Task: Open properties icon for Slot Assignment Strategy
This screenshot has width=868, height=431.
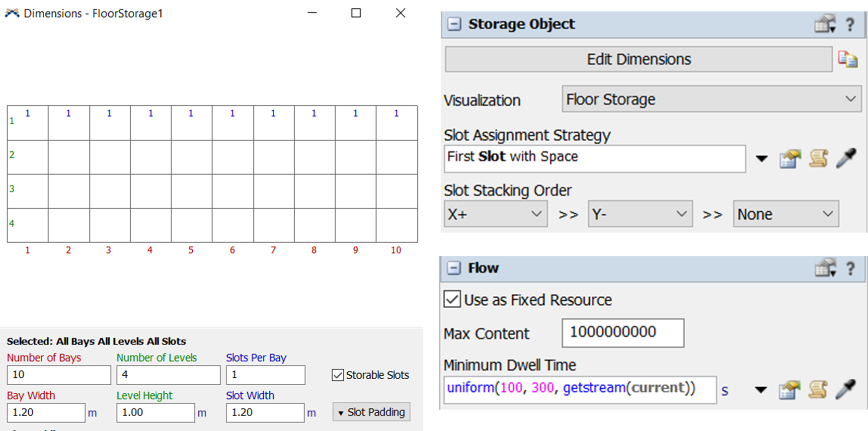Action: coord(790,159)
